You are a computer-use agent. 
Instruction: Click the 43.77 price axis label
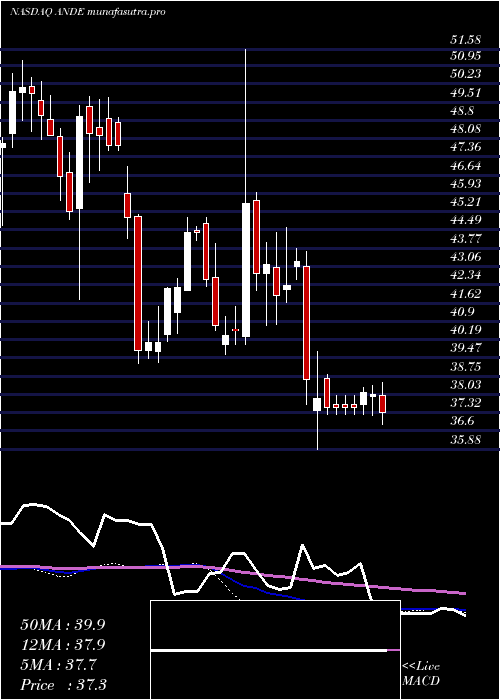coord(466,239)
